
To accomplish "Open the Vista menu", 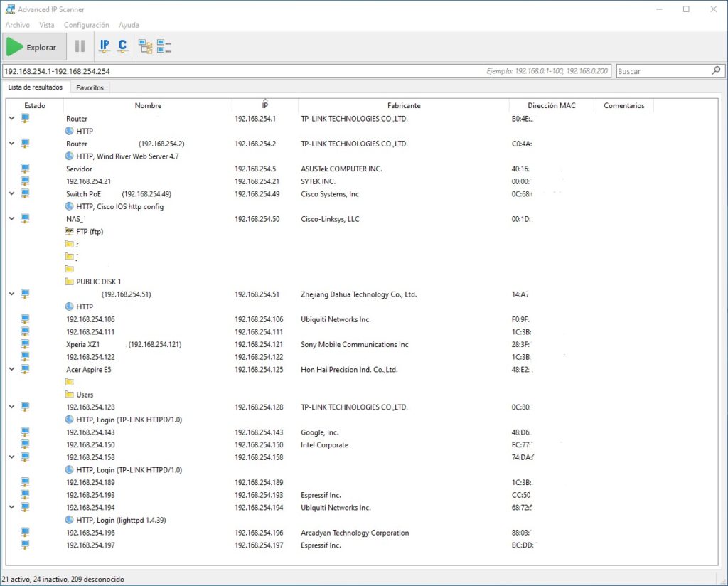I will (46, 25).
